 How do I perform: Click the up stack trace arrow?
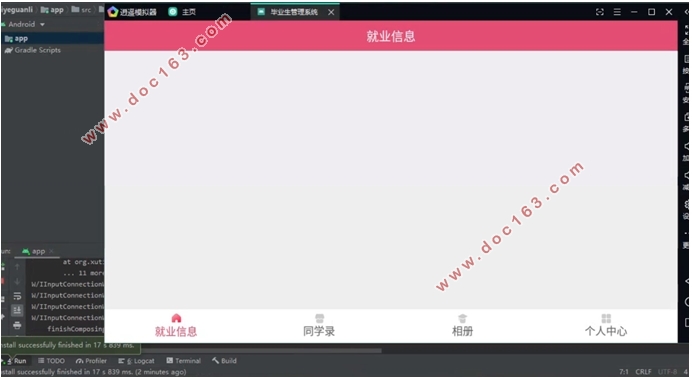(x=17, y=267)
